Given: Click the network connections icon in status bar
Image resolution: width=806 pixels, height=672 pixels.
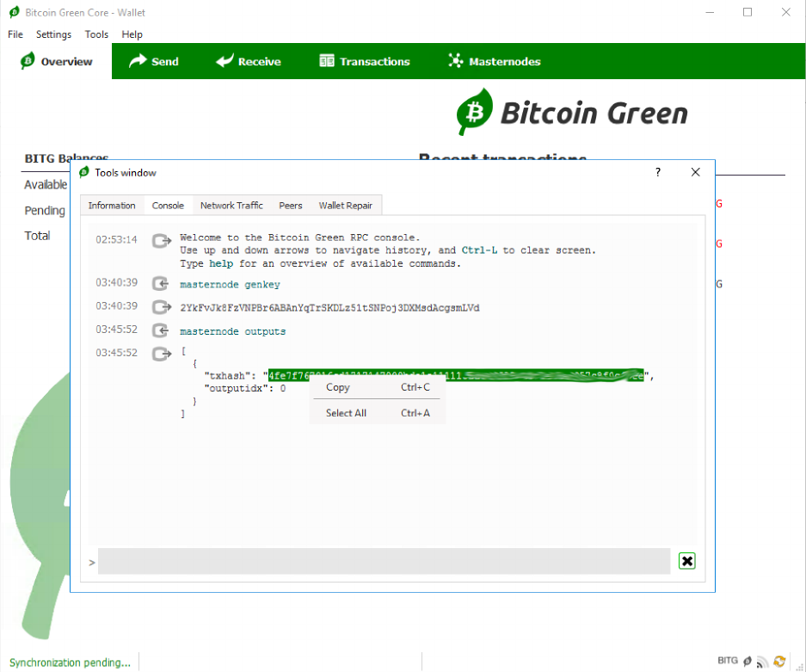Looking at the screenshot, I should pyautogui.click(x=763, y=662).
